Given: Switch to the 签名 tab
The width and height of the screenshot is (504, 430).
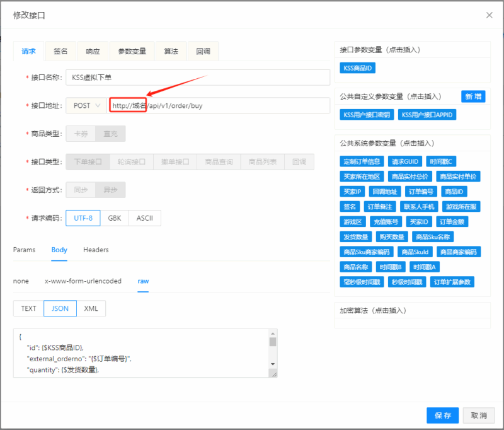Looking at the screenshot, I should [61, 52].
